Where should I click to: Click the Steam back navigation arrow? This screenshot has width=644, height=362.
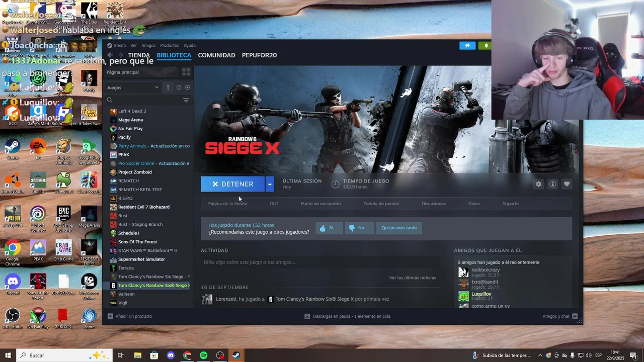pos(110,55)
